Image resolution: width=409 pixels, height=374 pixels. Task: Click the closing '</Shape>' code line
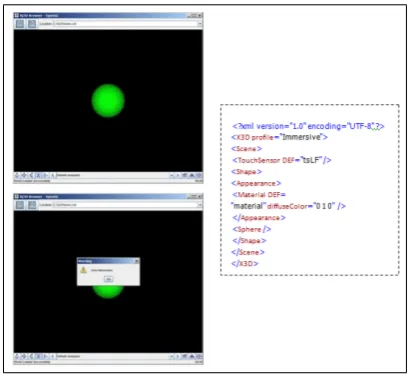pyautogui.click(x=249, y=241)
